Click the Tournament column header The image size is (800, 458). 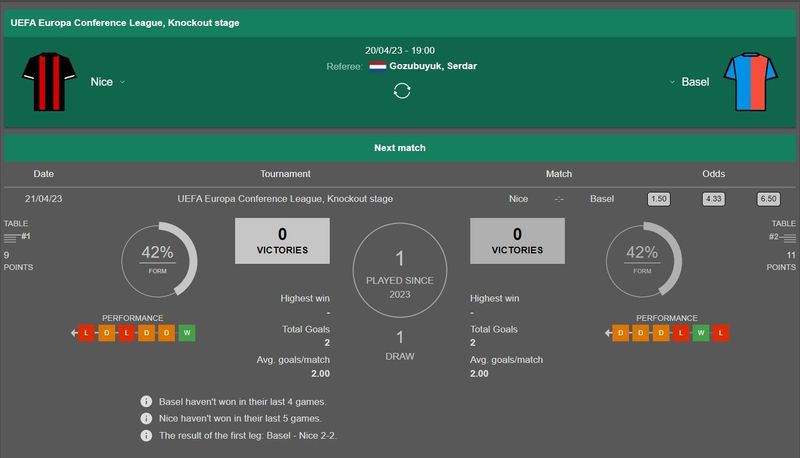coord(285,174)
